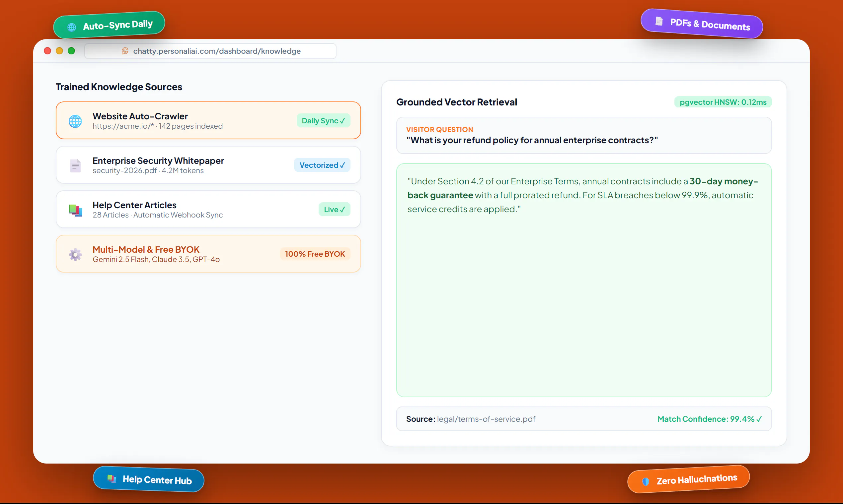Click the document icon beside Enterprise Security Whitepaper
Viewport: 843px width, 504px height.
[x=75, y=165]
